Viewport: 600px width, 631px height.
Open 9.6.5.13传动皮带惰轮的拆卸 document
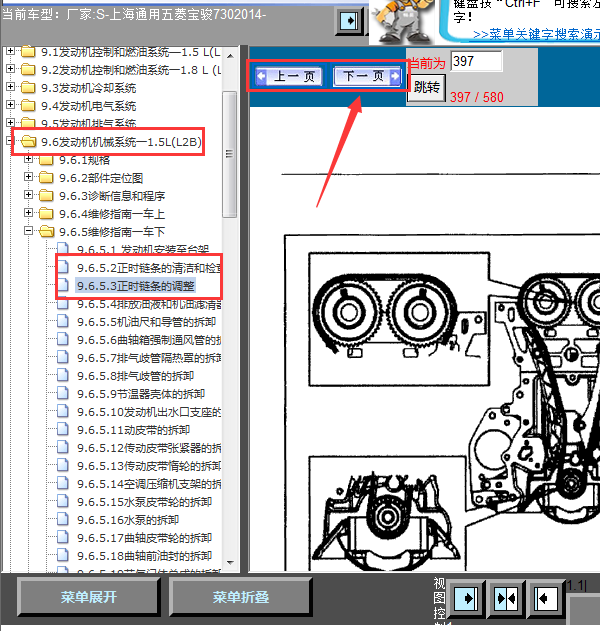pyautogui.click(x=149, y=466)
